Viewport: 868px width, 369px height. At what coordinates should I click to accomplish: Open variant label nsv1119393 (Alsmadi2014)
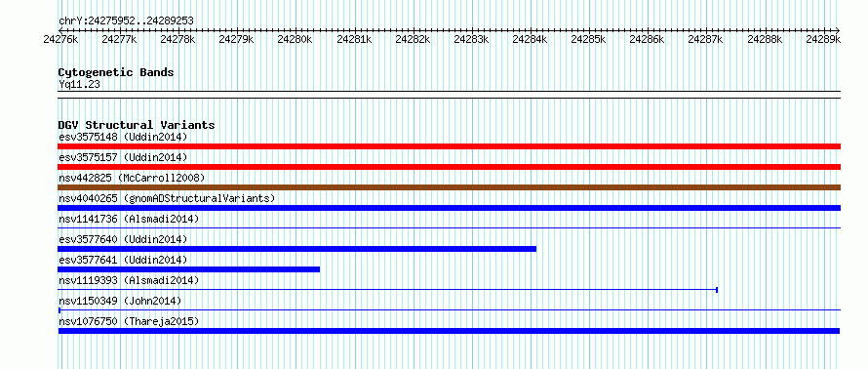tap(129, 280)
